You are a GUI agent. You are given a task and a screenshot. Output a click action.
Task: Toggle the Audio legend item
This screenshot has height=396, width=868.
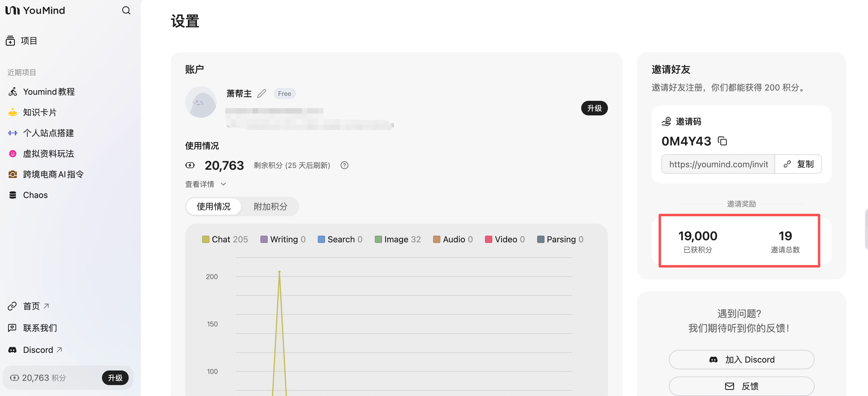coord(453,239)
